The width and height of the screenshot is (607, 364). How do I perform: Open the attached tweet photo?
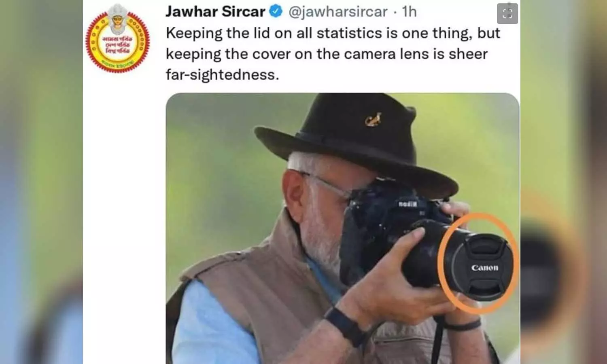342,229
